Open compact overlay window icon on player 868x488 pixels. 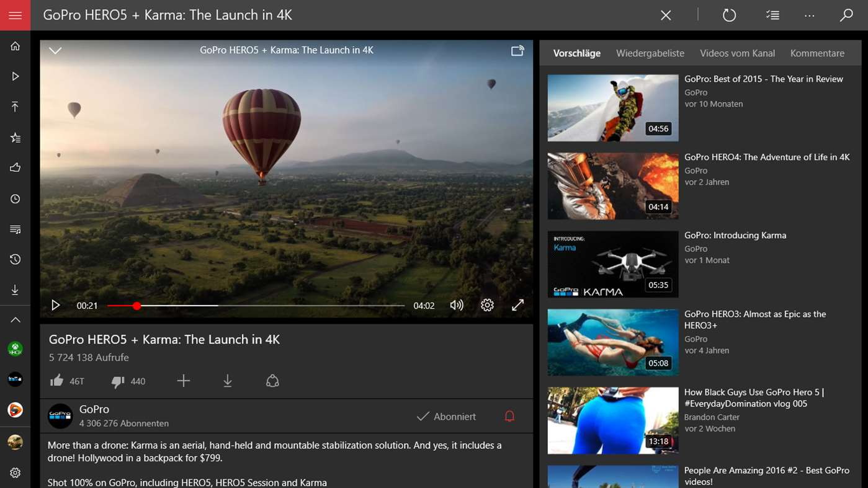point(517,51)
